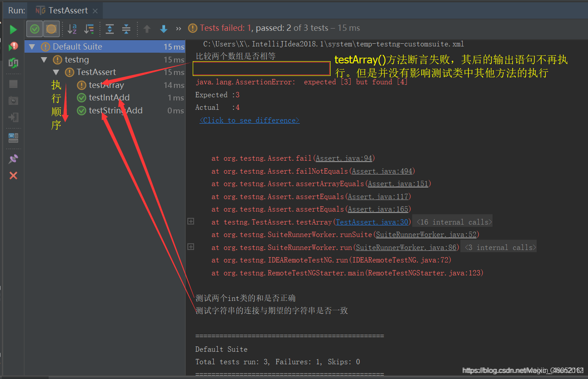Open Click to see difference link
Image resolution: width=588 pixels, height=379 pixels.
249,120
